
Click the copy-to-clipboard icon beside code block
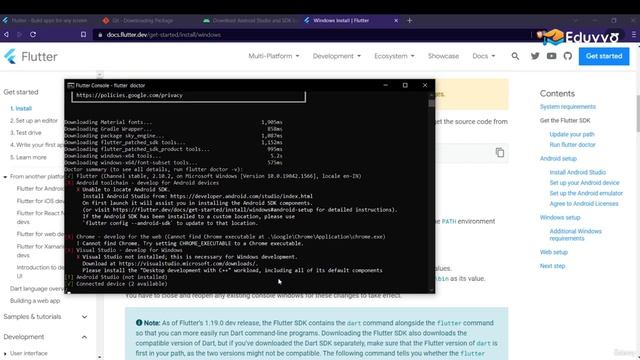(x=500, y=152)
